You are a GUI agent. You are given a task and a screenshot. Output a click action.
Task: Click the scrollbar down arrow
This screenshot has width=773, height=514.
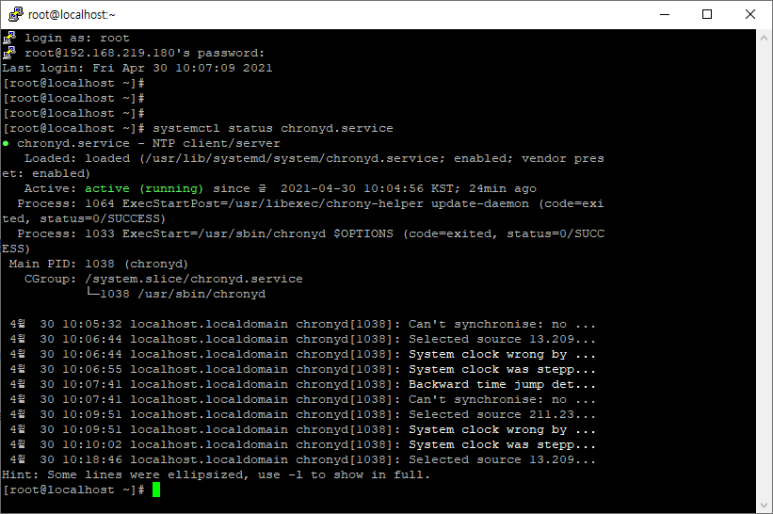[x=764, y=505]
